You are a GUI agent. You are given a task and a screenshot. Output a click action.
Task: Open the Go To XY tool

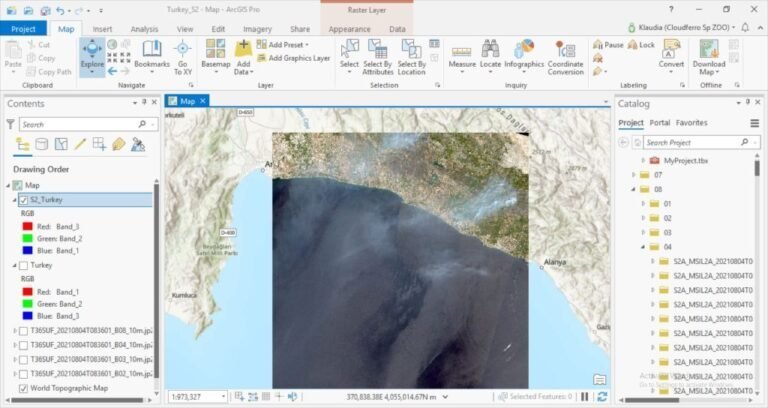183,57
